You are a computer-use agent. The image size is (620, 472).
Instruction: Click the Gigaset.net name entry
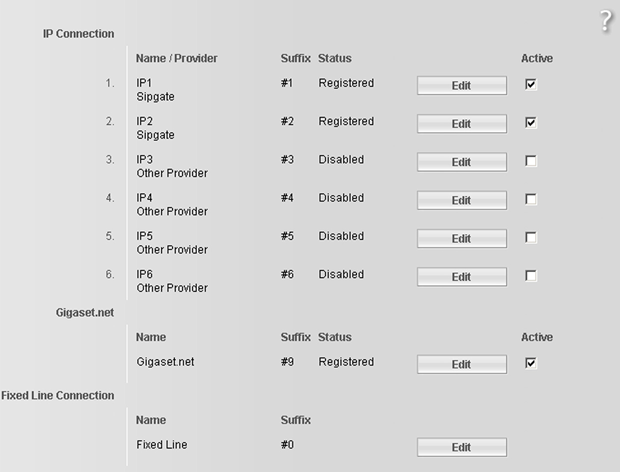(x=165, y=362)
